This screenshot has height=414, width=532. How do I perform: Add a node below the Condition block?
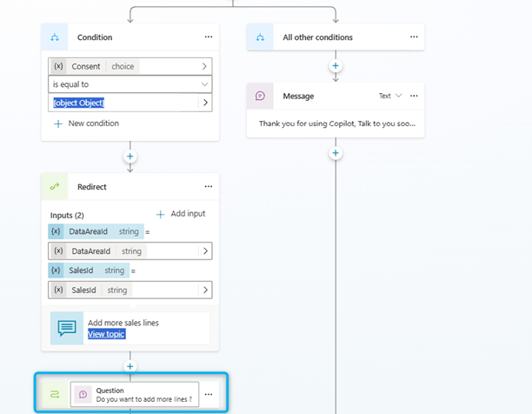pyautogui.click(x=130, y=157)
